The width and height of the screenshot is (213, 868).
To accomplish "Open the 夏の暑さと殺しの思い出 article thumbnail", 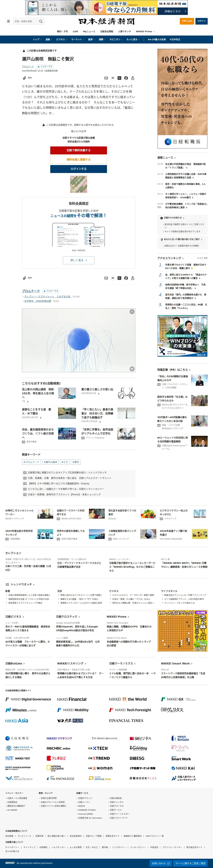I will [126, 393].
